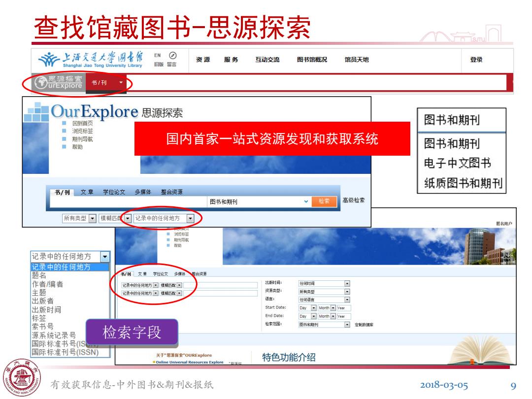Select 出版者 in search field list
Screen dimensions: 532x399
click(43, 301)
